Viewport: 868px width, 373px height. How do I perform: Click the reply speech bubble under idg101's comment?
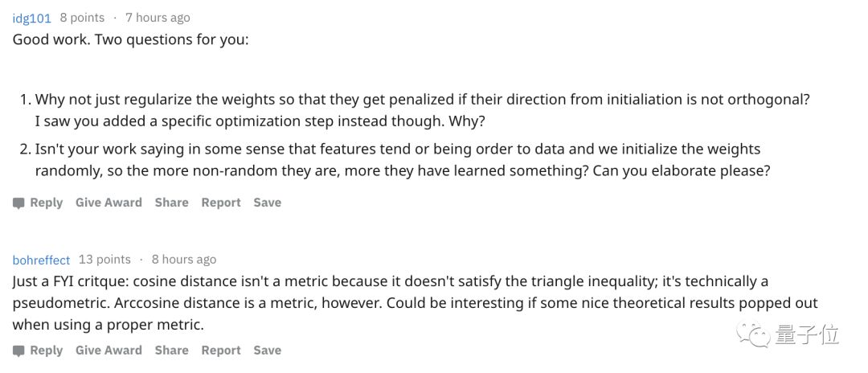18,203
